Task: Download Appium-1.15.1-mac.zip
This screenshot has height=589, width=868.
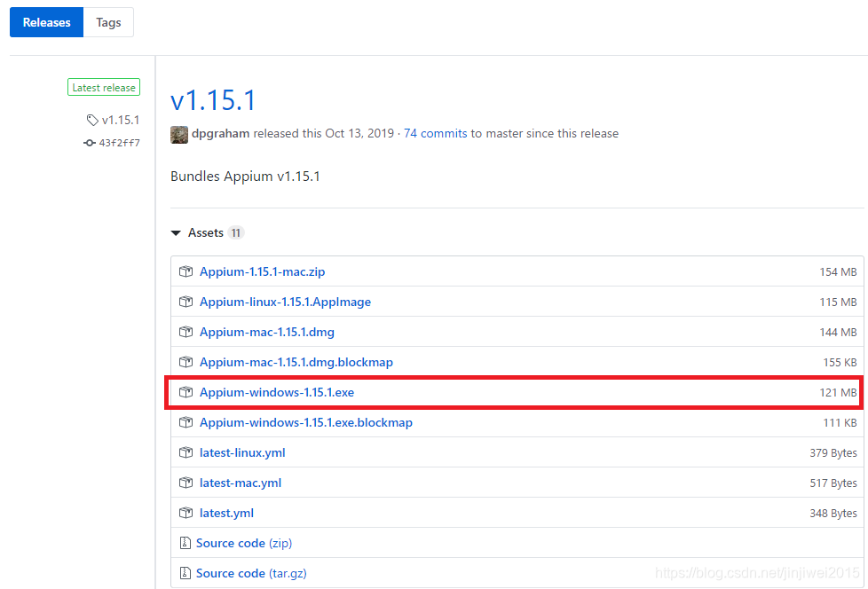Action: pyautogui.click(x=263, y=271)
